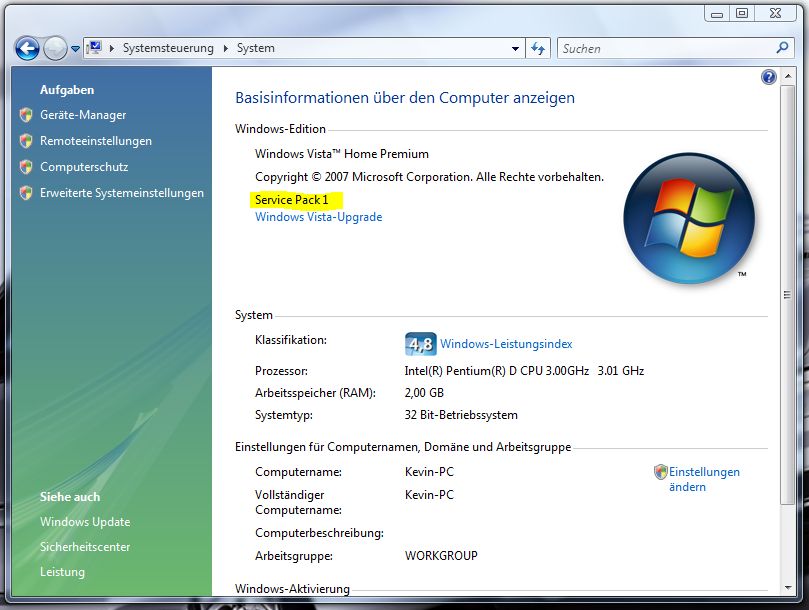Viewport: 809px width, 610px height.
Task: Open address bar history dropdown
Action: pos(515,49)
